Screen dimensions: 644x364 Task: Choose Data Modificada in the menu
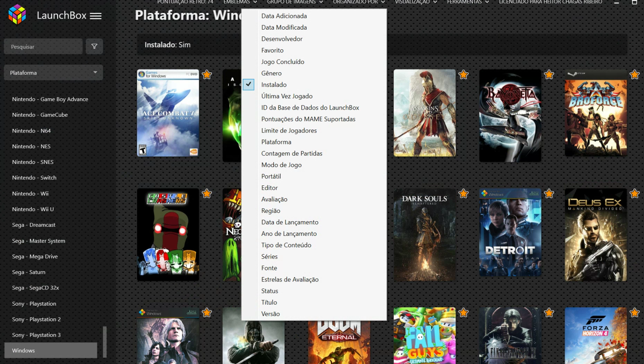(x=284, y=27)
